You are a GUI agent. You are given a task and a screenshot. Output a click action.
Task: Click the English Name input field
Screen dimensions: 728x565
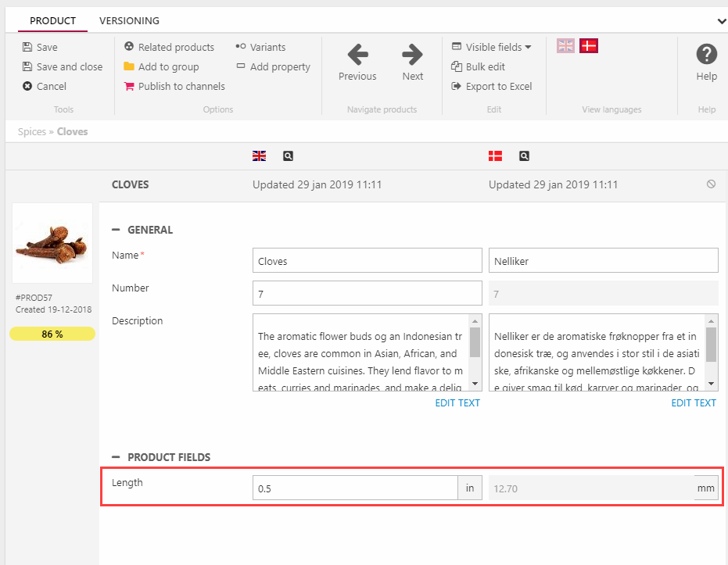click(367, 261)
